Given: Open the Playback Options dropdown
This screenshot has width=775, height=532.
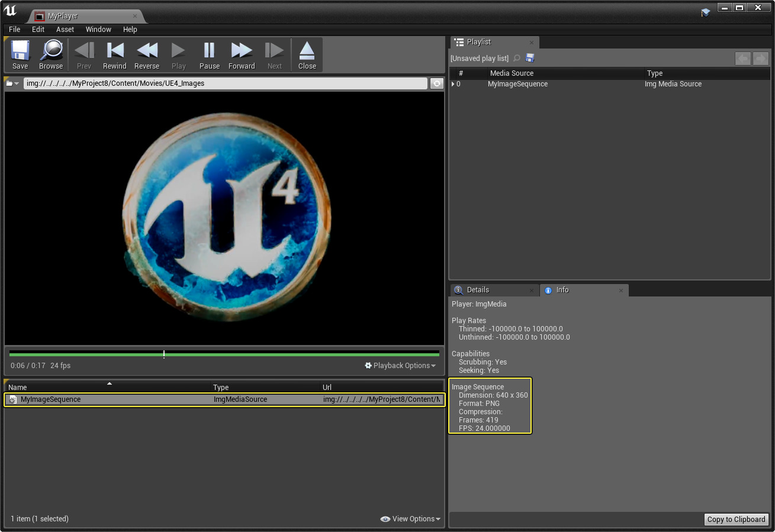Looking at the screenshot, I should pyautogui.click(x=400, y=366).
